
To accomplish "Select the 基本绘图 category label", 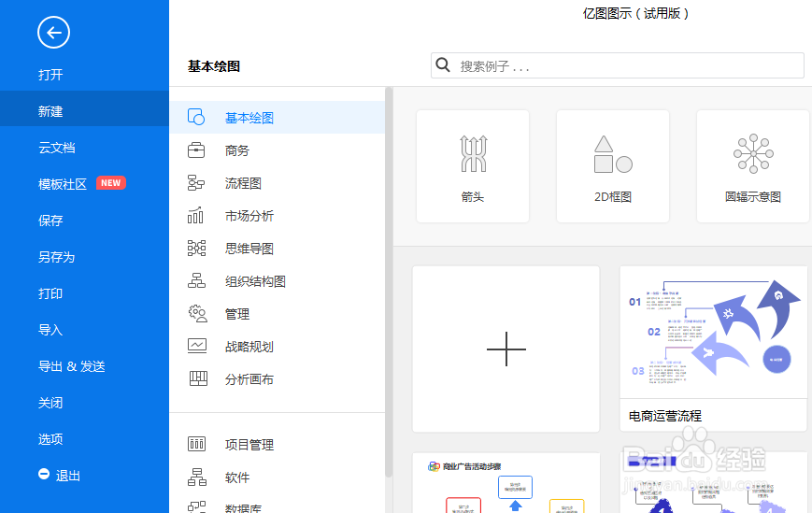I will pyautogui.click(x=249, y=118).
